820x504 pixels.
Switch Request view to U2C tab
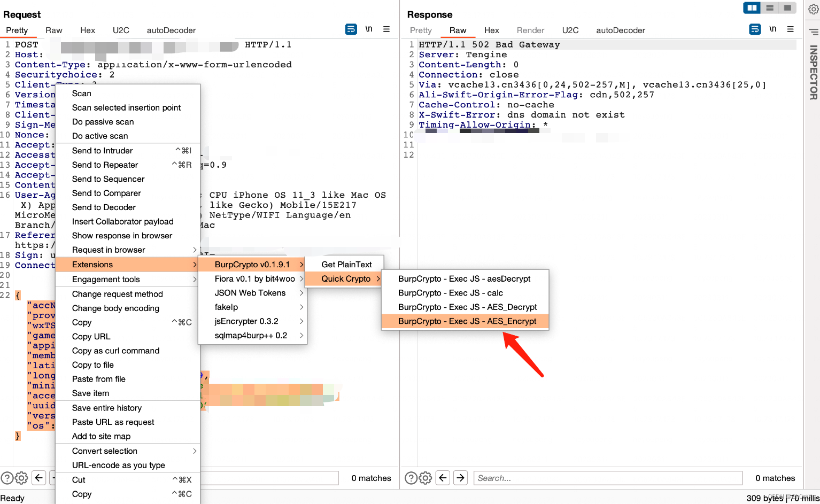tap(121, 30)
